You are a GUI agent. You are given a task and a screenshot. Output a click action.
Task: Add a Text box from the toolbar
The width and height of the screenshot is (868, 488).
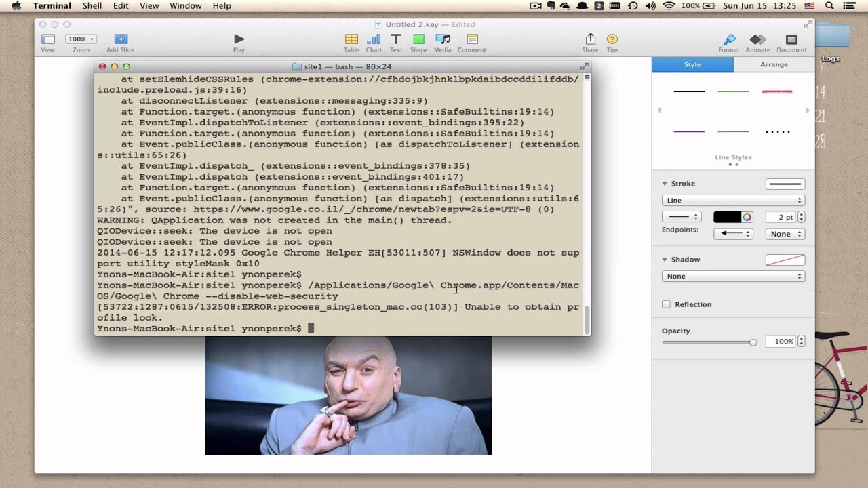pos(396,43)
